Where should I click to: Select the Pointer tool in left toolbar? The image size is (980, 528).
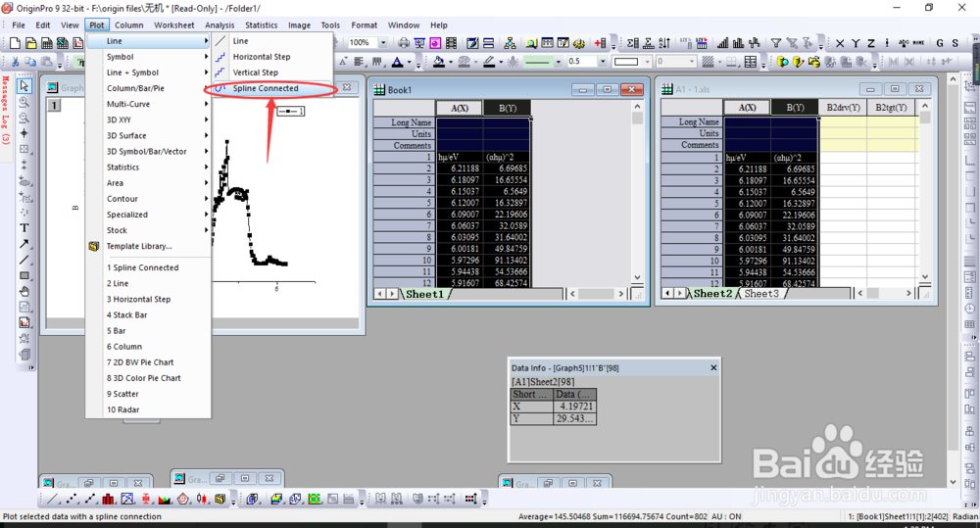pos(24,85)
